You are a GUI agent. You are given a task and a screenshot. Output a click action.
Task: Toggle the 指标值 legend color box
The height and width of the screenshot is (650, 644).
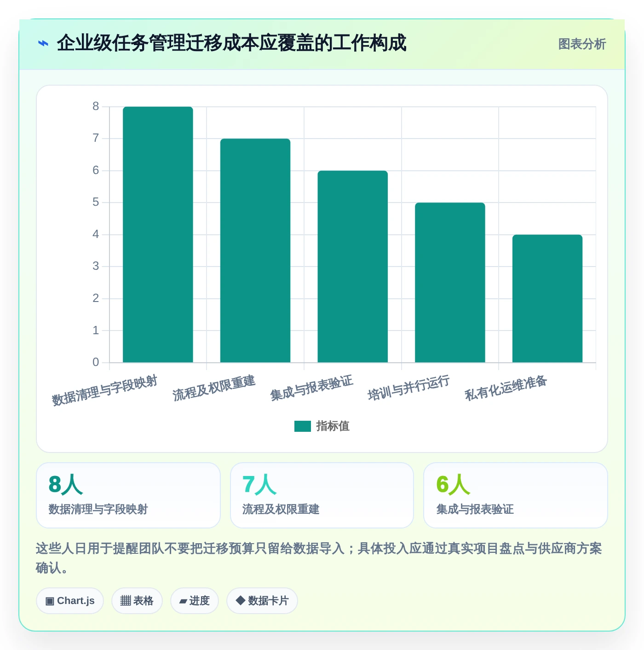[303, 426]
